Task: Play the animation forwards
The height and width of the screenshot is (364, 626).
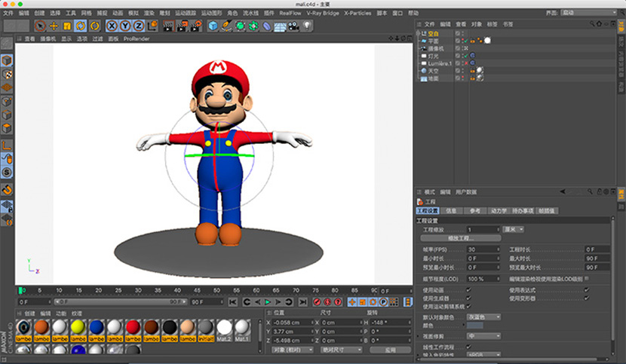Action: tap(268, 302)
